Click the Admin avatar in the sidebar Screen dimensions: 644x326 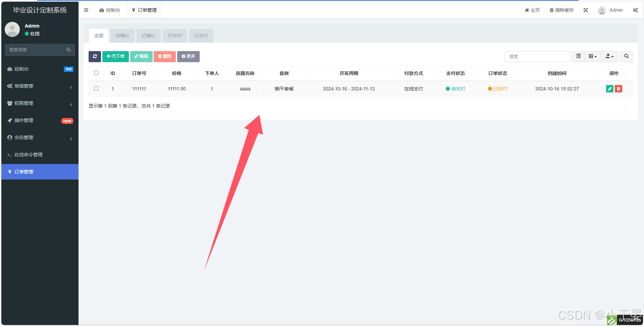(x=12, y=30)
